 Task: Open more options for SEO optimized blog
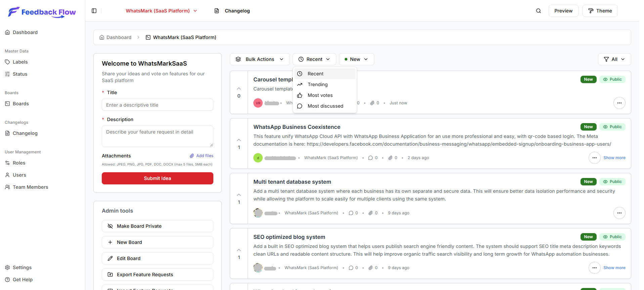pyautogui.click(x=594, y=268)
